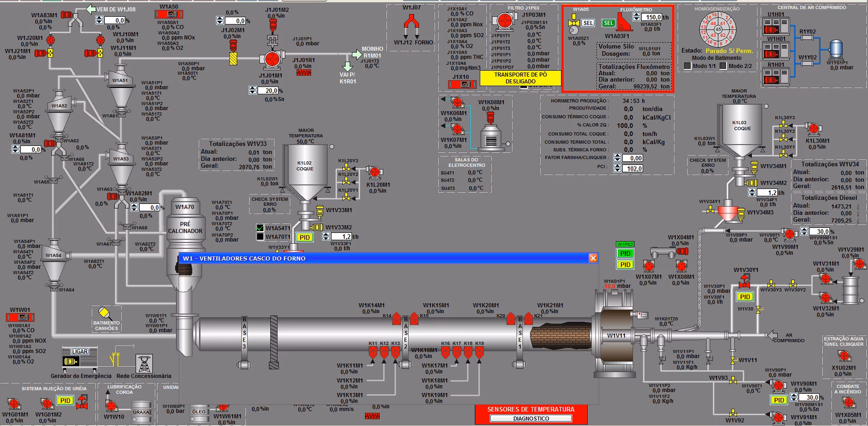Adjust the W1V99M1 30,0 % stepper
Screen dimensions: 868x426
[x=805, y=232]
